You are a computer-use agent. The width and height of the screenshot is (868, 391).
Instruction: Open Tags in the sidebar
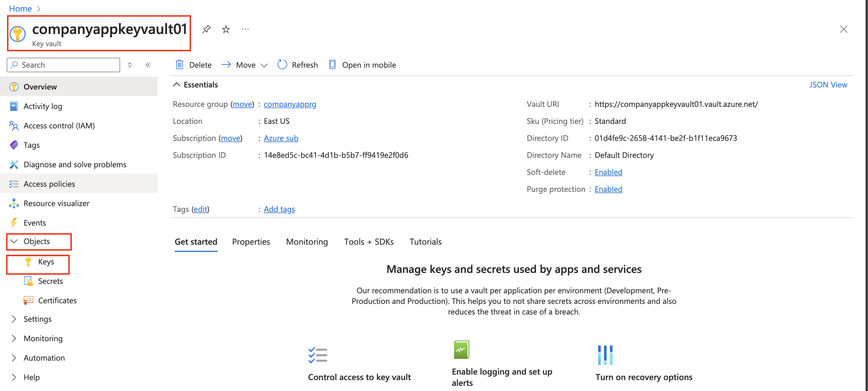[x=79, y=145]
